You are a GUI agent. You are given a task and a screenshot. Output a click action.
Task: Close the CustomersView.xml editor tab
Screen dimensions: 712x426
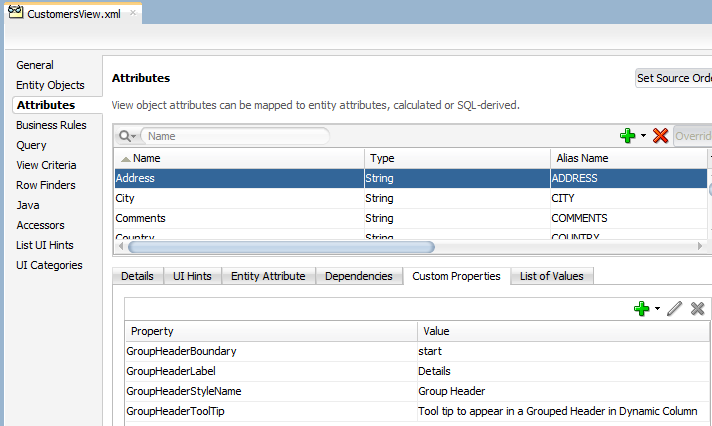133,14
